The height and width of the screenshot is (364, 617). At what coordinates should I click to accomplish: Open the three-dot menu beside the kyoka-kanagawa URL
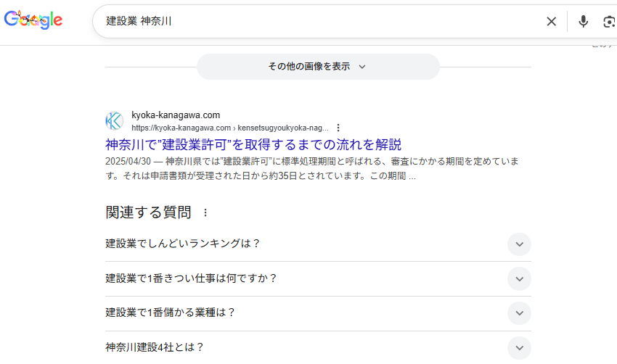(x=338, y=128)
